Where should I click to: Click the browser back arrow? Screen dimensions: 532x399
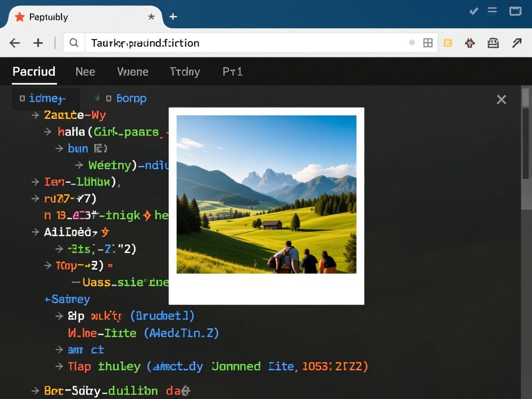(x=15, y=43)
